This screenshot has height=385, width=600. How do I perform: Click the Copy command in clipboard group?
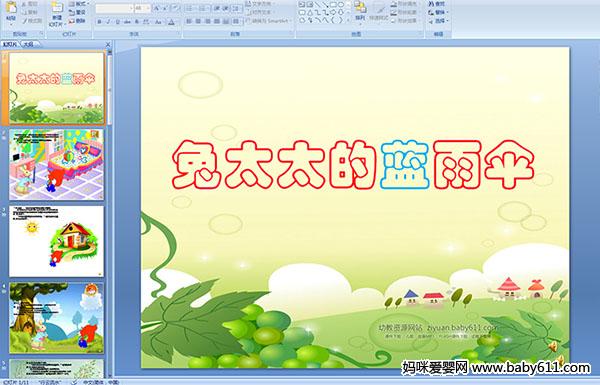click(x=29, y=12)
